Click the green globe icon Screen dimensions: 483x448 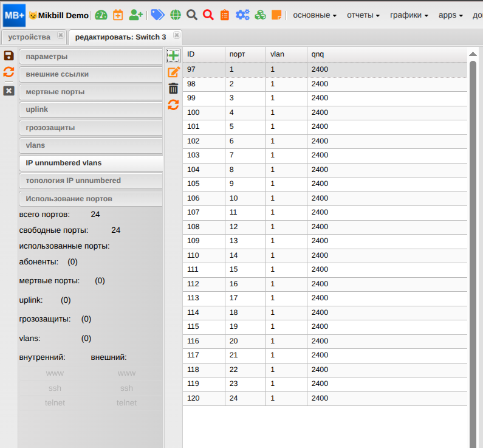[x=176, y=15]
